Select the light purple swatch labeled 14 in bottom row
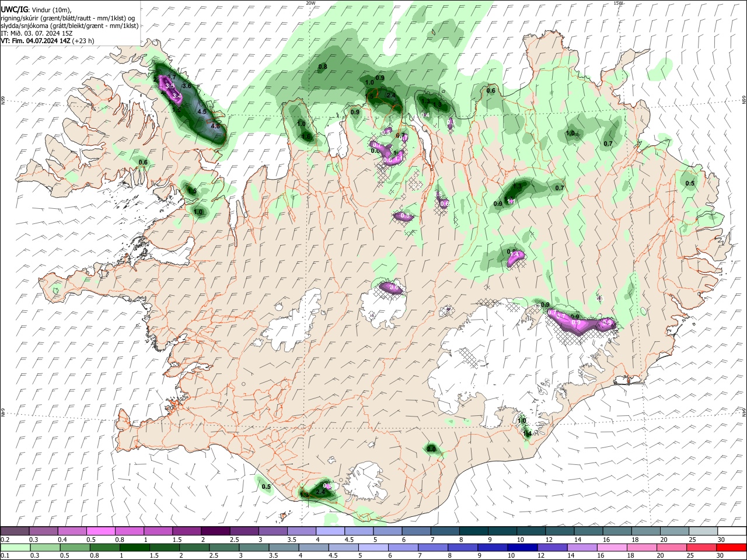 [x=582, y=547]
